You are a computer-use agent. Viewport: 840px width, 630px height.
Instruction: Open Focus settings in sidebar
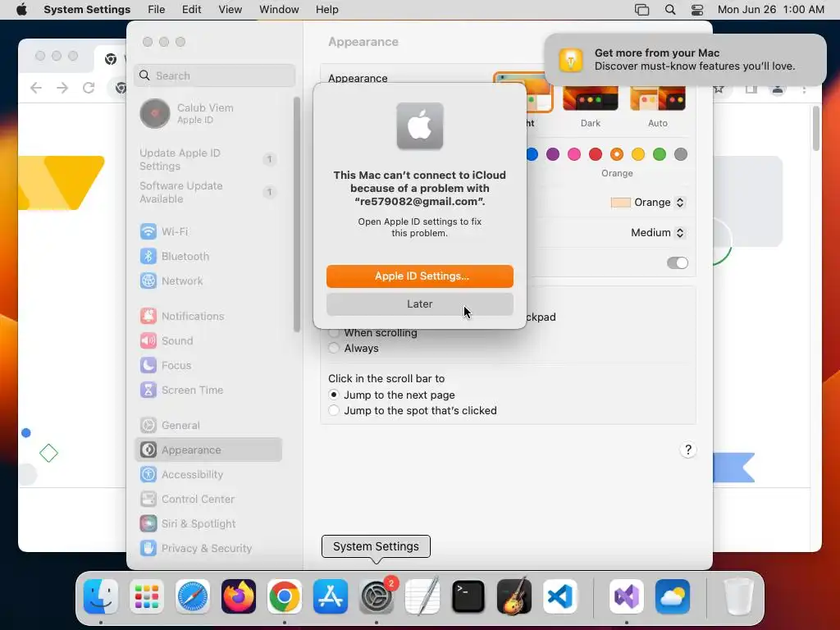(208, 365)
